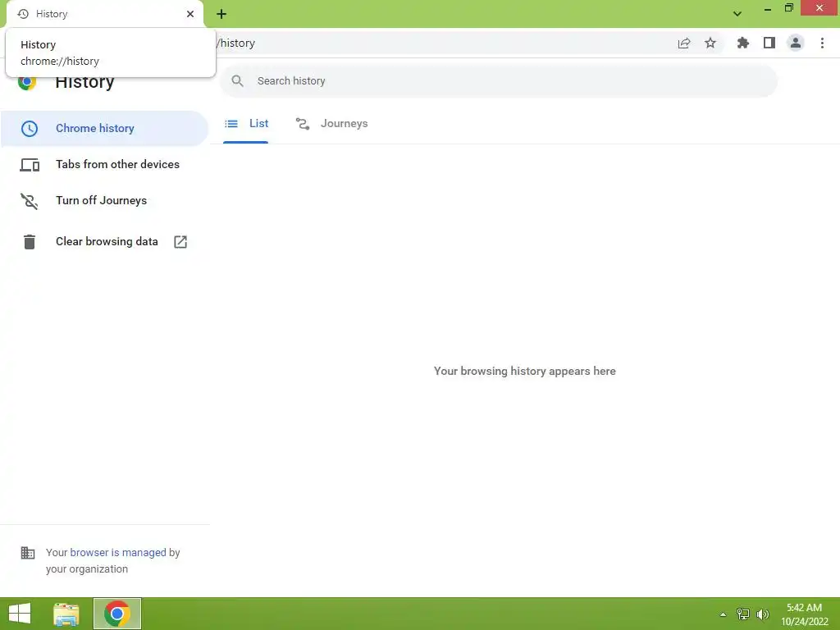Open a new tab with plus button
Screen dimensions: 840x630
pyautogui.click(x=221, y=14)
